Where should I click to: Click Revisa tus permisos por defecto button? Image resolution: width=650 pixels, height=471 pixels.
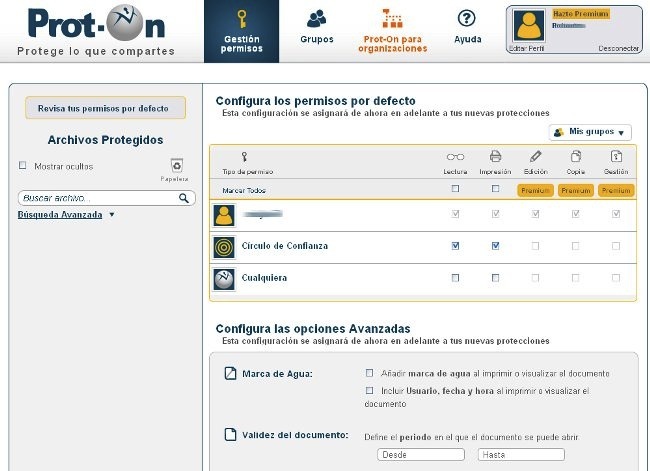coord(104,108)
